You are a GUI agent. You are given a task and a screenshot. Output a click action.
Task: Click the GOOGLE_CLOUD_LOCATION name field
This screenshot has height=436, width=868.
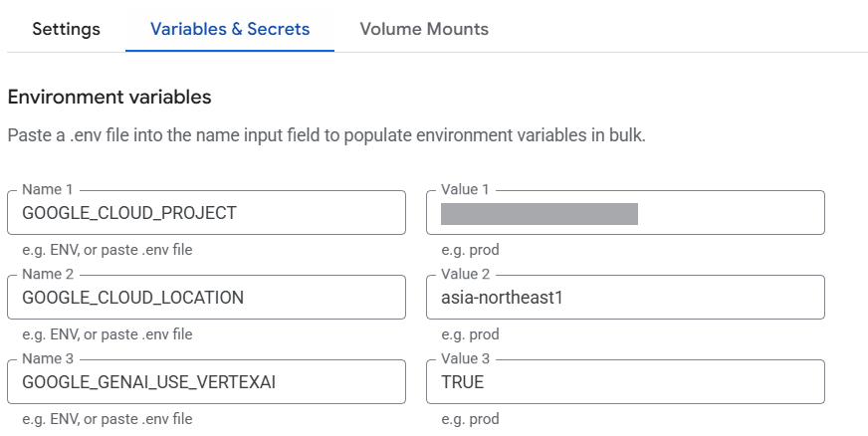(206, 298)
